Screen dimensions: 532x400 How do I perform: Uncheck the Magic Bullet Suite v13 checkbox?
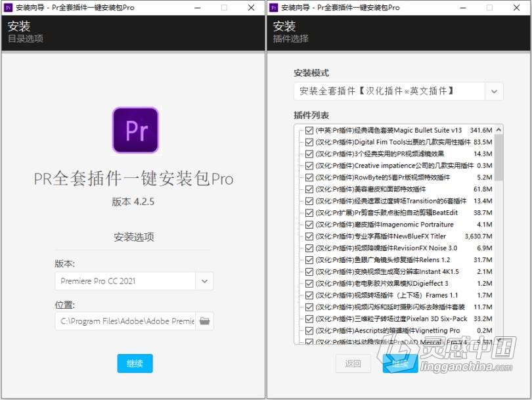click(309, 130)
